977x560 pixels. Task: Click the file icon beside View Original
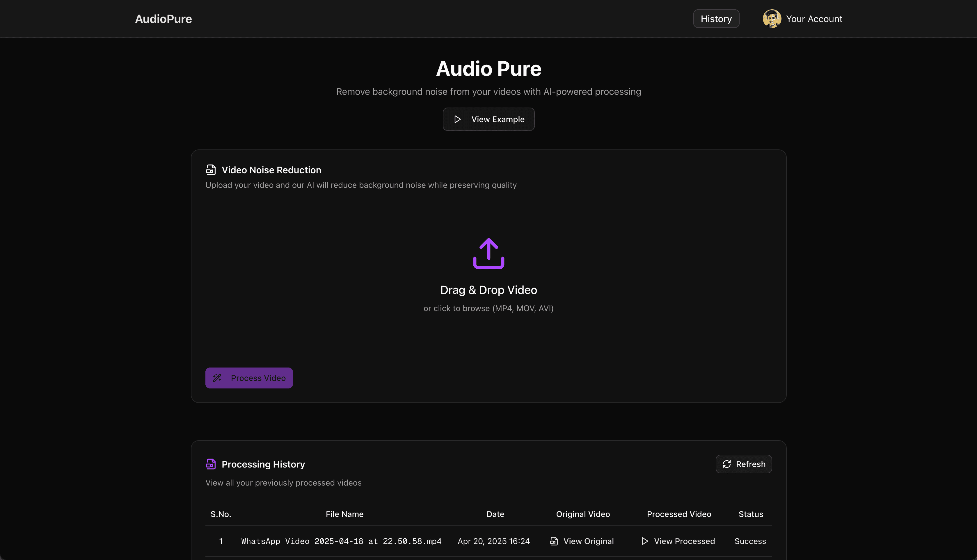point(554,541)
